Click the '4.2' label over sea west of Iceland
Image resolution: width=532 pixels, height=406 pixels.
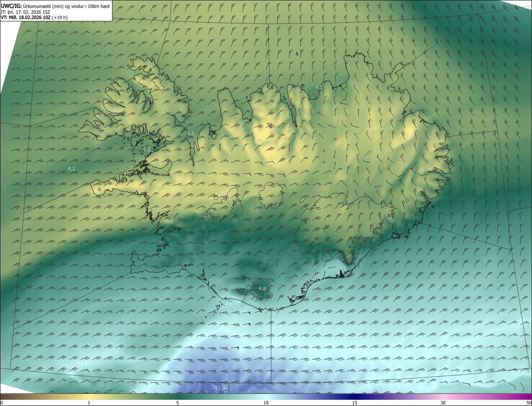tap(71, 169)
